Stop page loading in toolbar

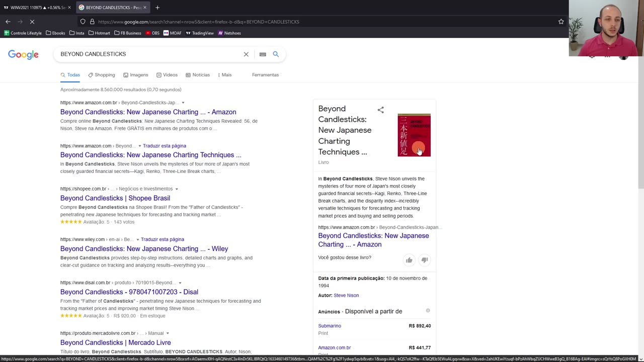point(32,22)
